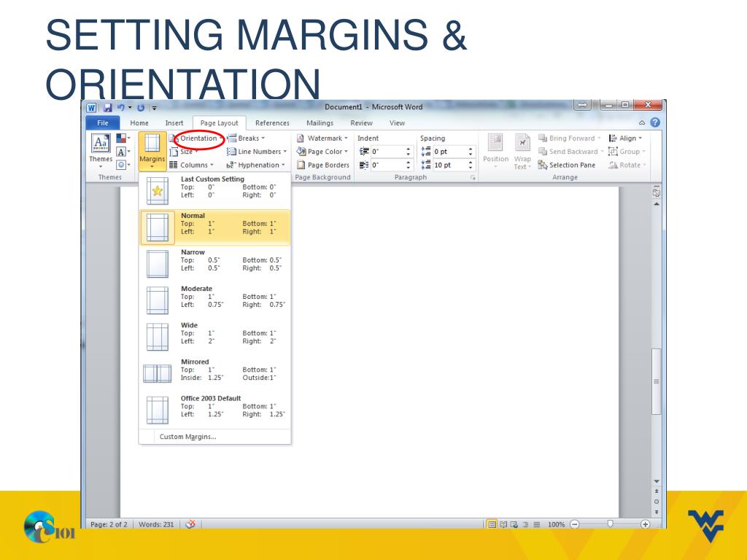Image resolution: width=747 pixels, height=560 pixels.
Task: Click the Rotate button
Action: 627,165
